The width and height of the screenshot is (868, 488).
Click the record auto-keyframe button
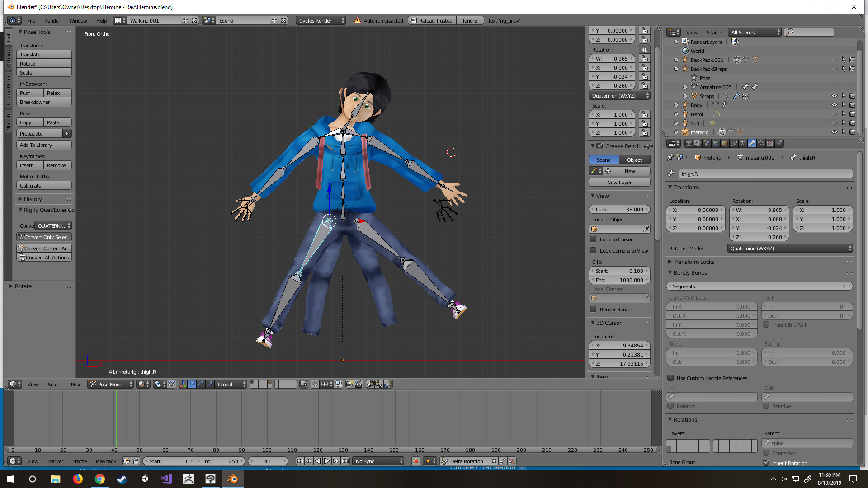point(415,461)
